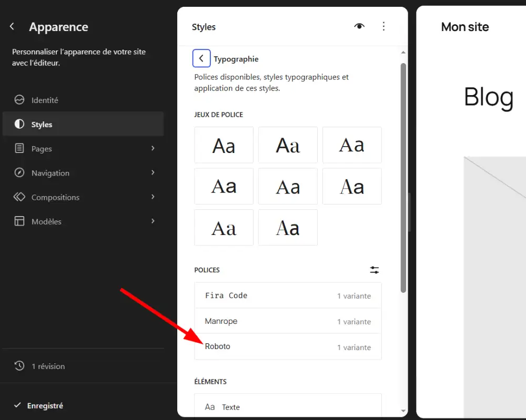Click the Pages document icon
The height and width of the screenshot is (420, 526).
pos(19,148)
